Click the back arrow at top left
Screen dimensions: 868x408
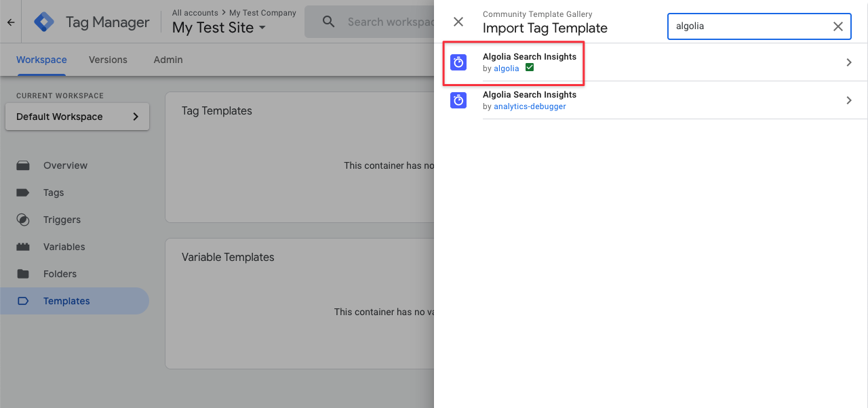tap(10, 22)
